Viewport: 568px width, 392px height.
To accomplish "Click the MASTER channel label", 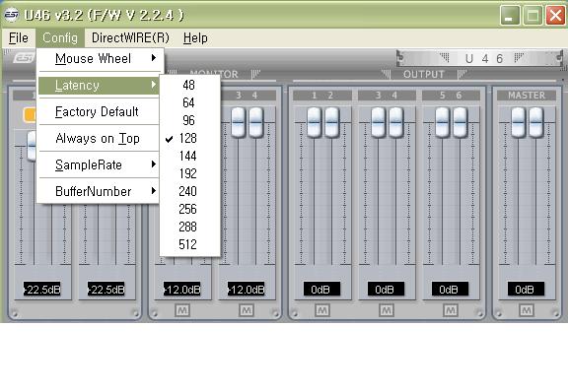I will 527,96.
